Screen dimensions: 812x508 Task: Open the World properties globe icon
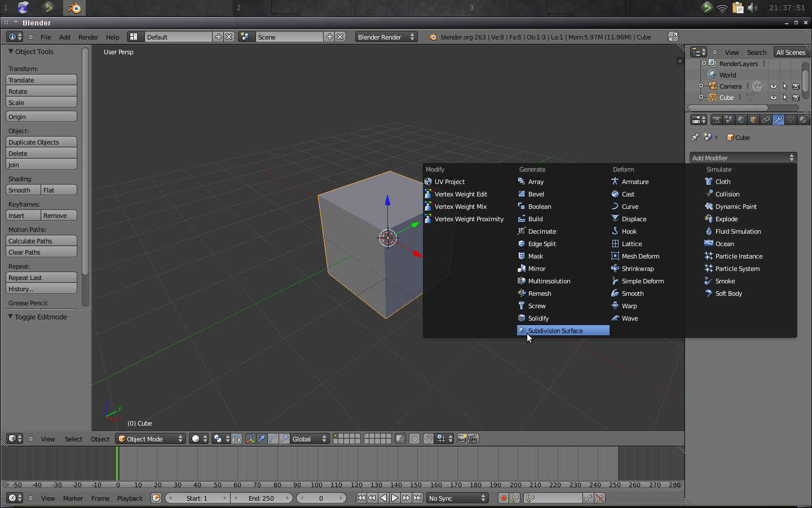pyautogui.click(x=742, y=119)
